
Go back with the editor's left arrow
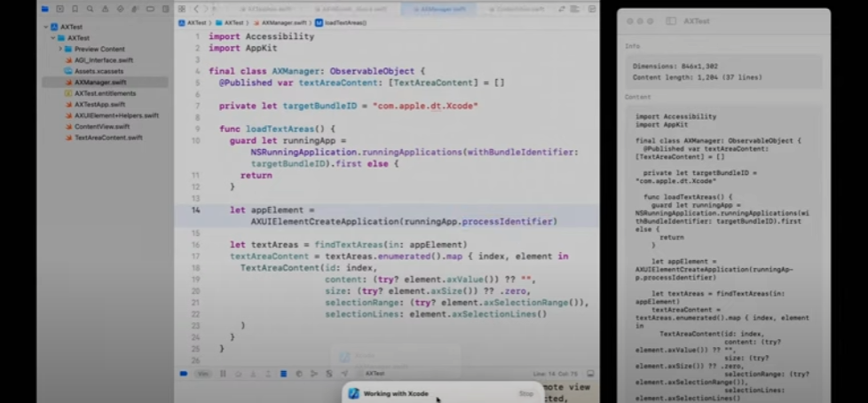[x=196, y=9]
